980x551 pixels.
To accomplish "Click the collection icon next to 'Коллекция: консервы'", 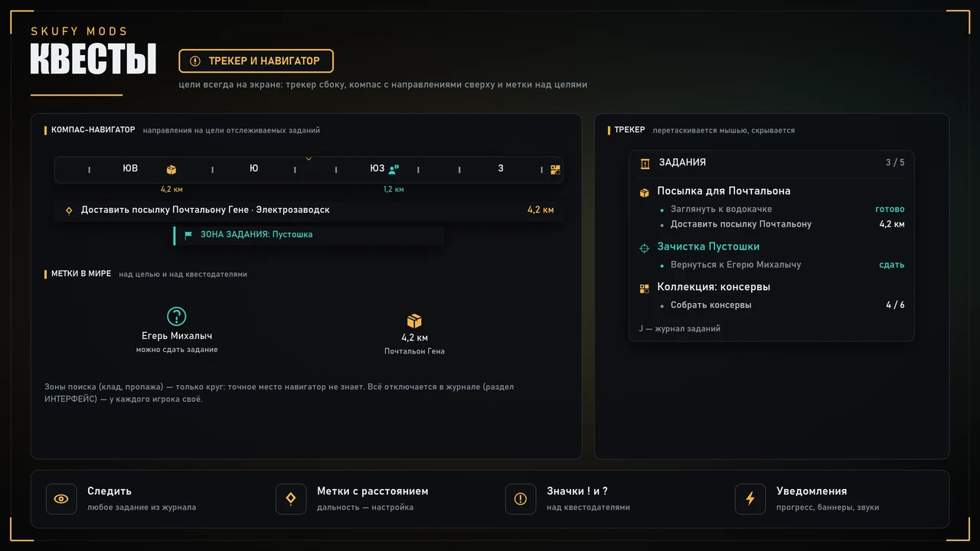I will 645,289.
